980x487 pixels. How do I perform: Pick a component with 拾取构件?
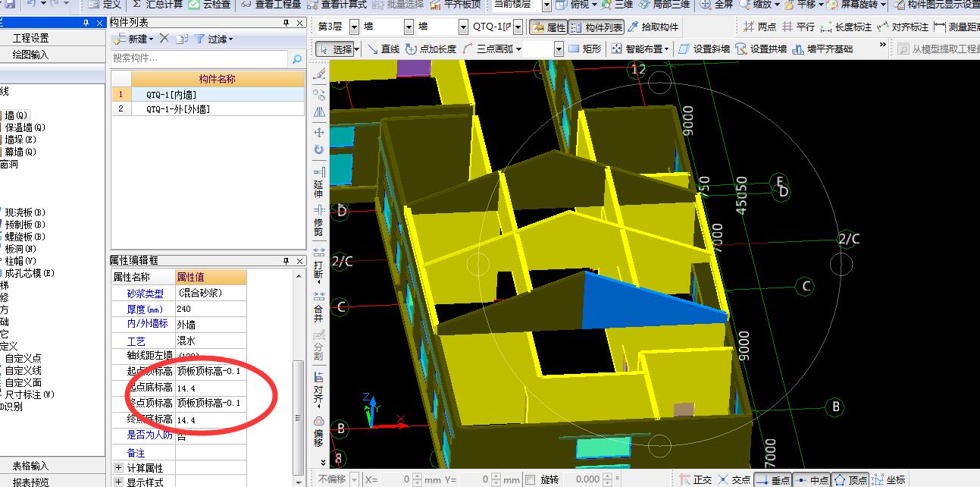pyautogui.click(x=652, y=27)
